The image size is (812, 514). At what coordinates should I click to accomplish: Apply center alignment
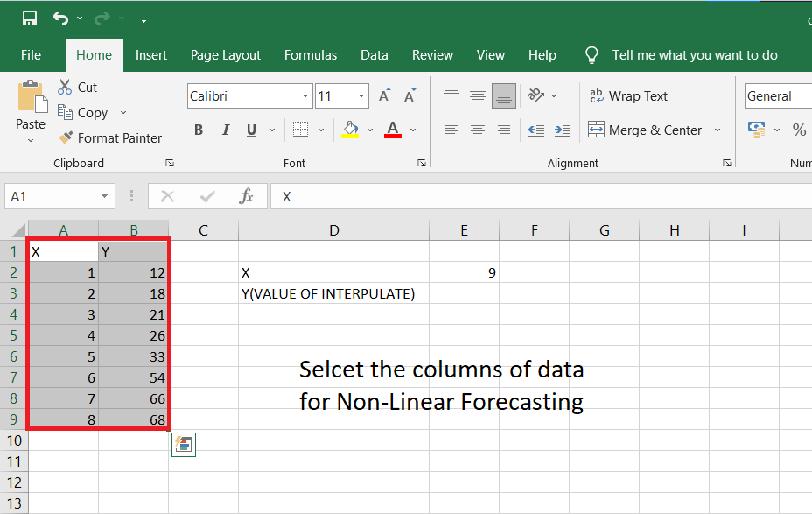point(477,129)
